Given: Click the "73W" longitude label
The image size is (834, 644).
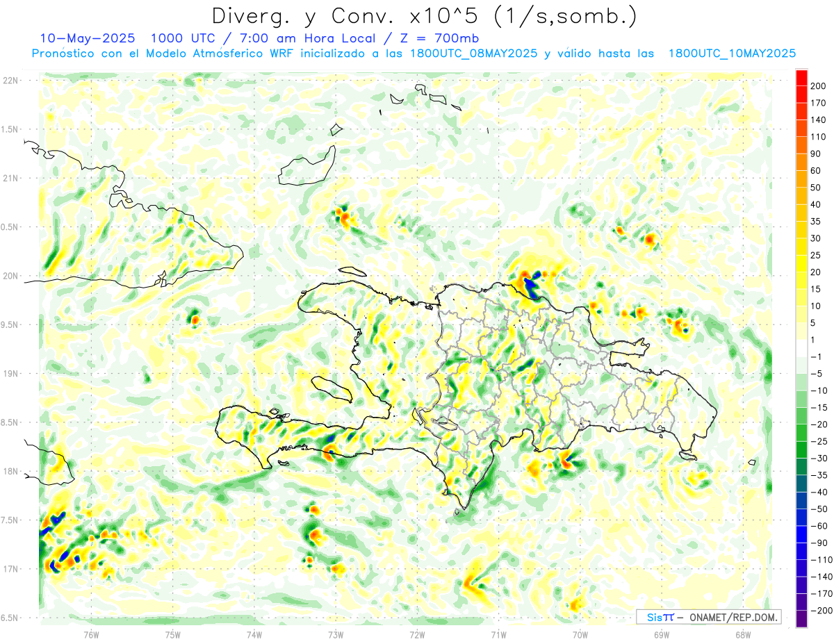Looking at the screenshot, I should (x=336, y=634).
